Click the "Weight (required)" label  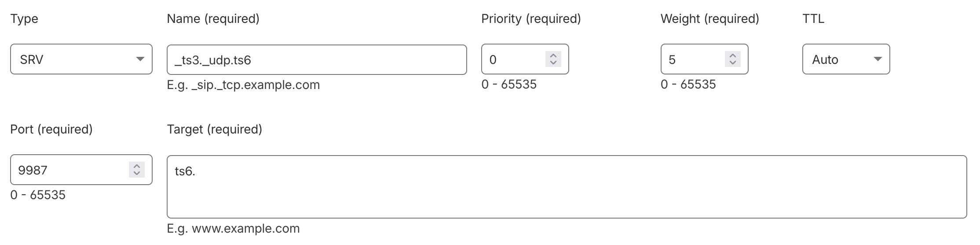(709, 19)
